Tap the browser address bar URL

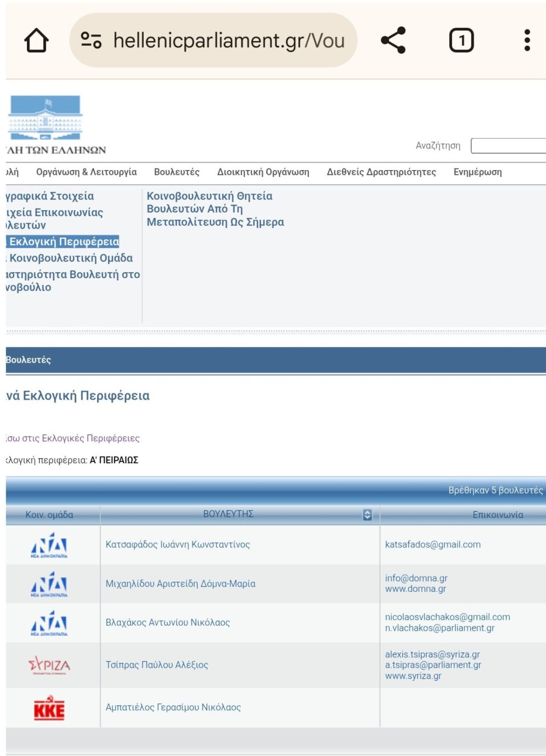(x=229, y=41)
